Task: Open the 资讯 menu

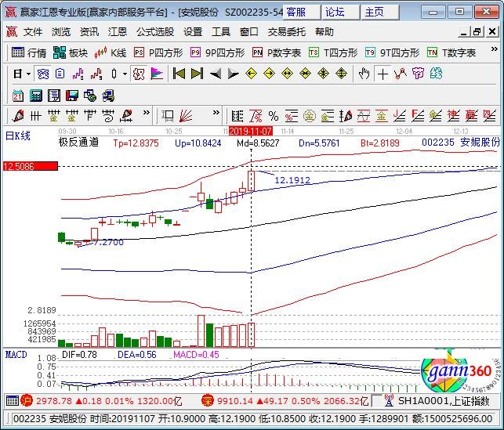Action: click(89, 32)
